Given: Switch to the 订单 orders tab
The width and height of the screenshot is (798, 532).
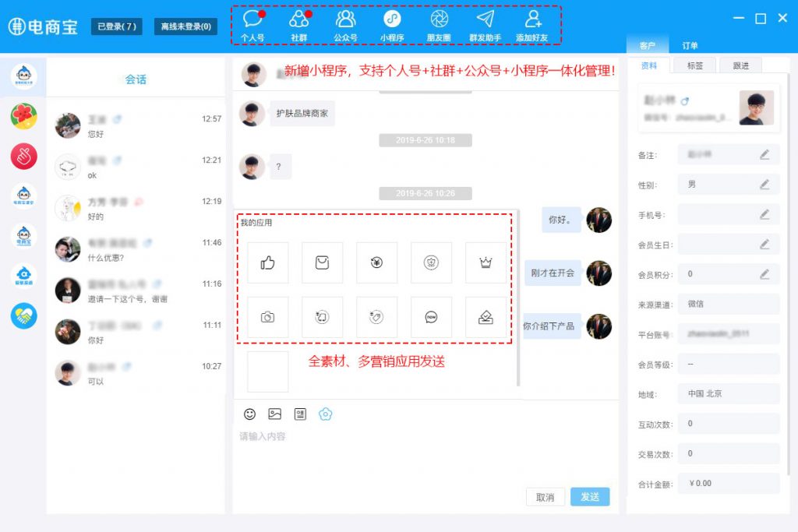Looking at the screenshot, I should [690, 46].
